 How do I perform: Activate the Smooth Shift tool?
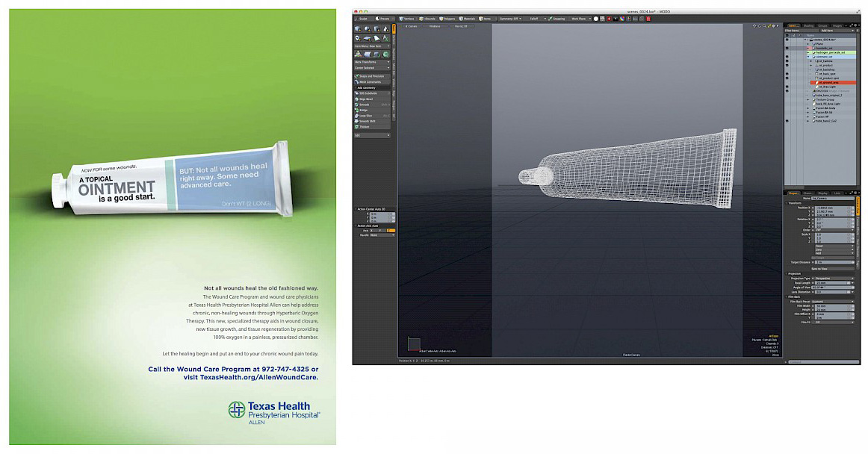click(x=372, y=121)
